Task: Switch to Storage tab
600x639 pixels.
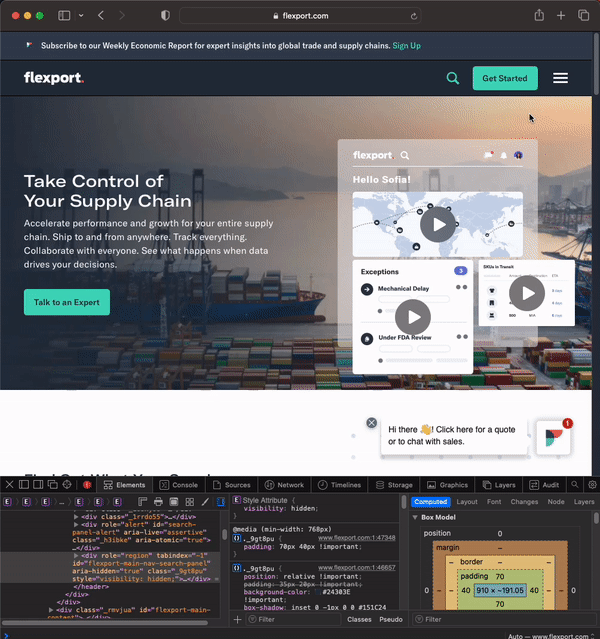Action: click(x=394, y=485)
